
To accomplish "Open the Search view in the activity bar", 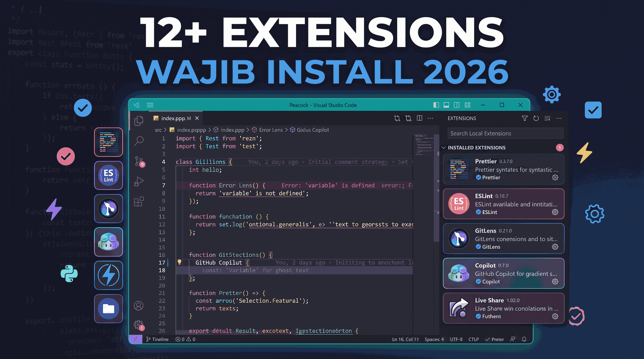I will [x=139, y=141].
